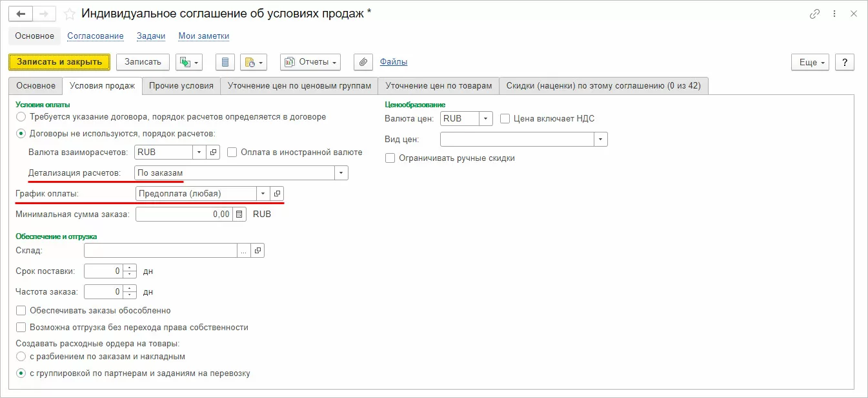The image size is (868, 398).
Task: Select 'Условия продаж' tab
Action: tap(102, 86)
